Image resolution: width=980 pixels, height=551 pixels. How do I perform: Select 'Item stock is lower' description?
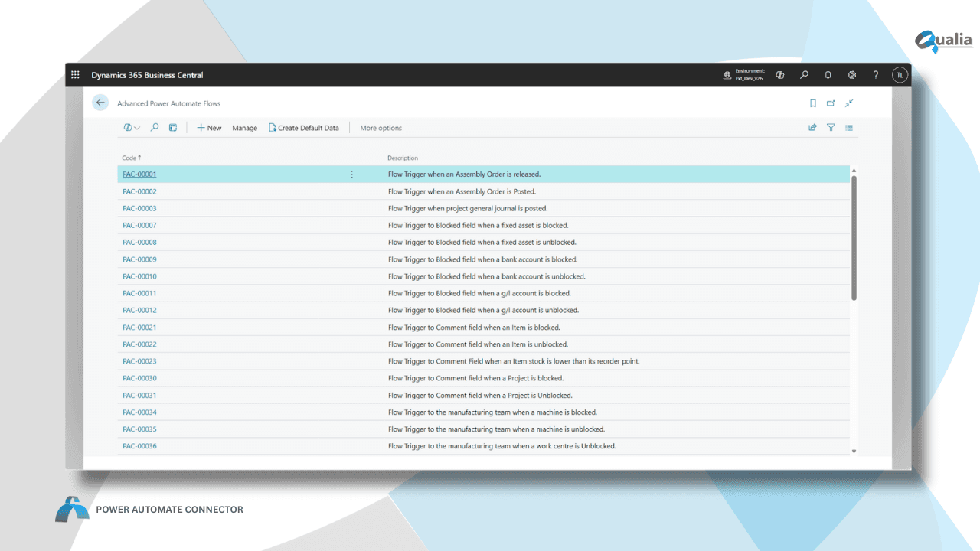[x=514, y=361]
